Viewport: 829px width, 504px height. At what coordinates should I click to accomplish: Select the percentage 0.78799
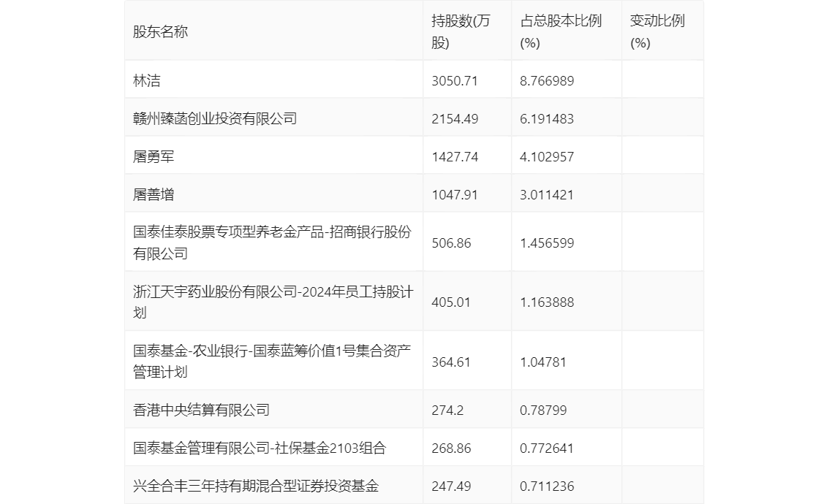(543, 411)
